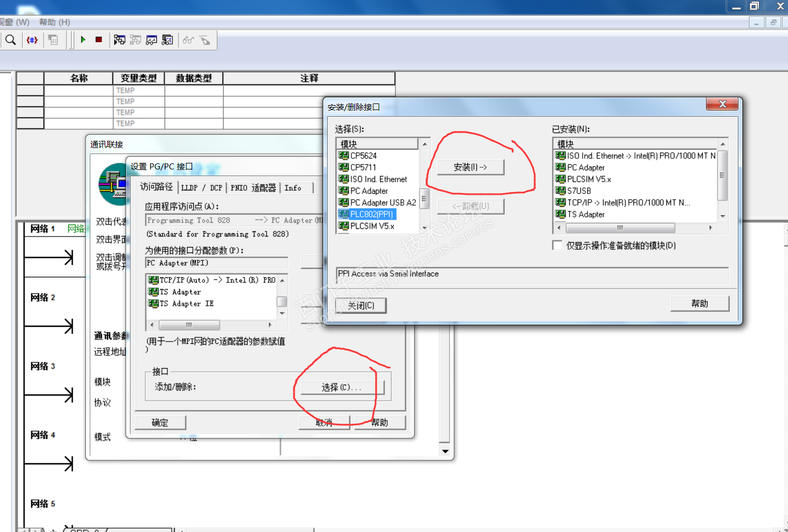Switch to the PNIO 适配器 tab
The image size is (788, 532).
point(253,188)
